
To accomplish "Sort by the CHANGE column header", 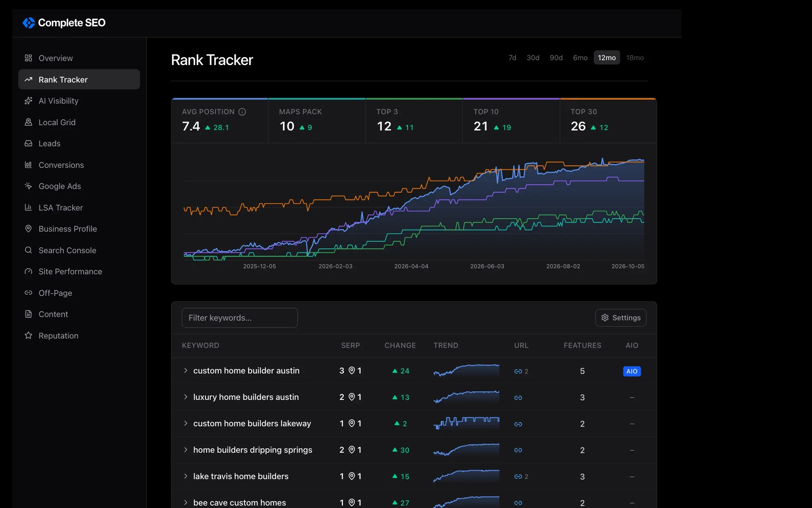I will tap(400, 345).
